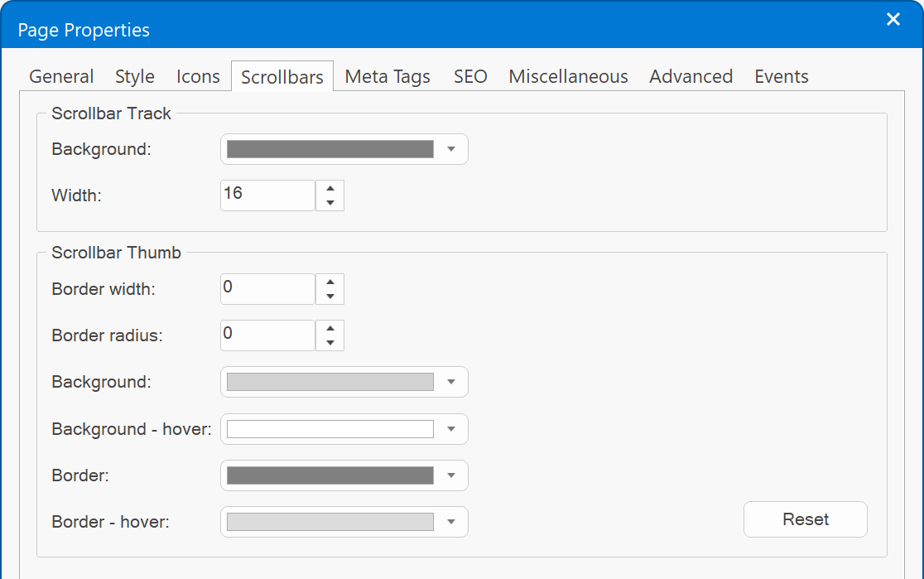Switch to the General tab
The image size is (924, 579).
61,77
